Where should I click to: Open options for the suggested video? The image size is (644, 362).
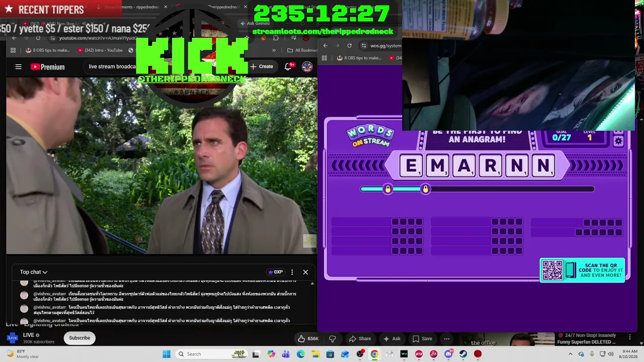(x=629, y=336)
